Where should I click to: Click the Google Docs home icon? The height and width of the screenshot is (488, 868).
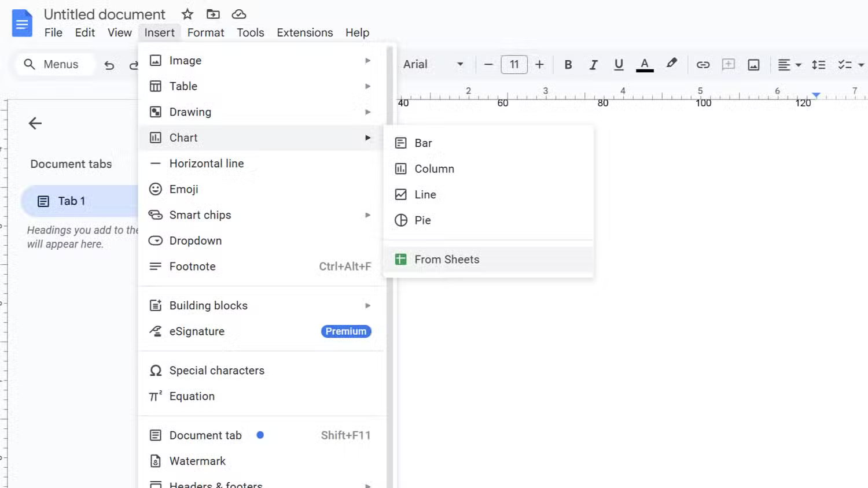tap(22, 23)
